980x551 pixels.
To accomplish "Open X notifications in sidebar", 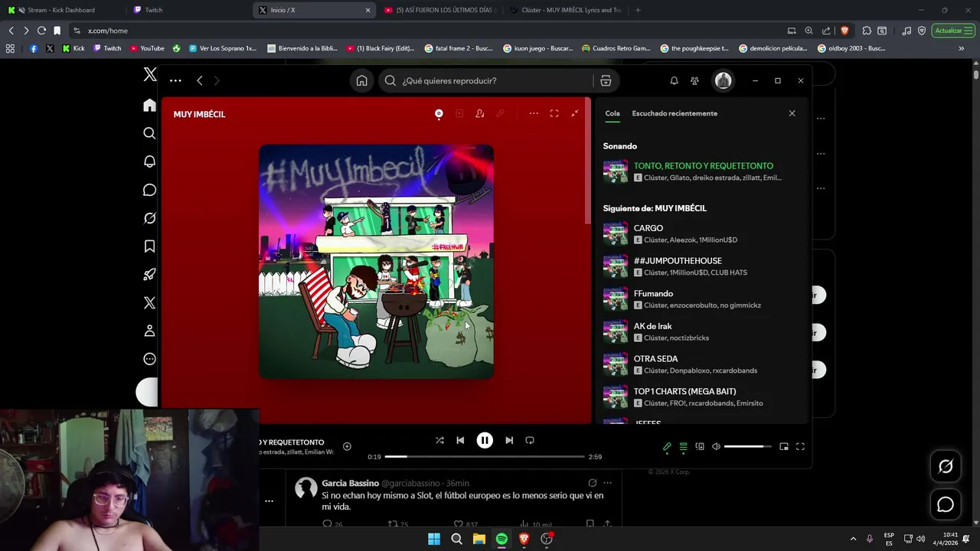I will 149,161.
